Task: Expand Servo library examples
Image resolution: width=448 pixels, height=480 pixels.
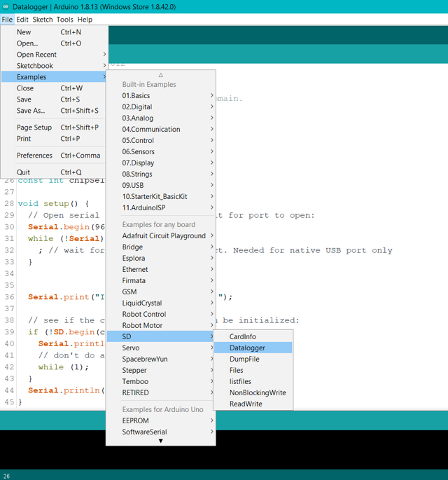Action: coord(161,348)
